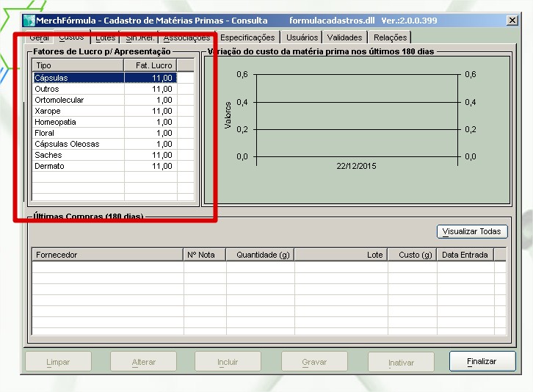The height and width of the screenshot is (392, 533).
Task: Sort by the Tipo column header
Action: pos(78,66)
